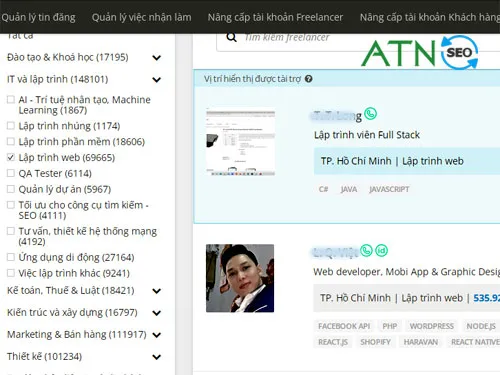
Task: Click the FACEBOOK API skill tag
Action: click(344, 326)
